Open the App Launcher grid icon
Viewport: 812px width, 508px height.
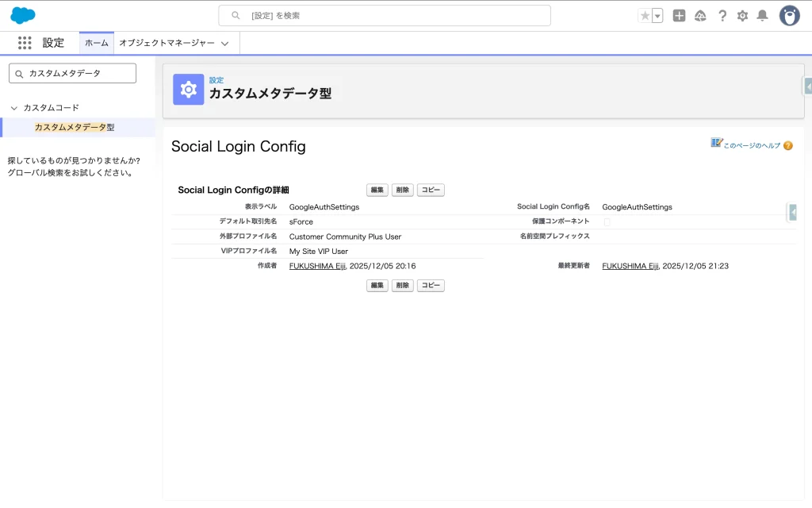(25, 43)
